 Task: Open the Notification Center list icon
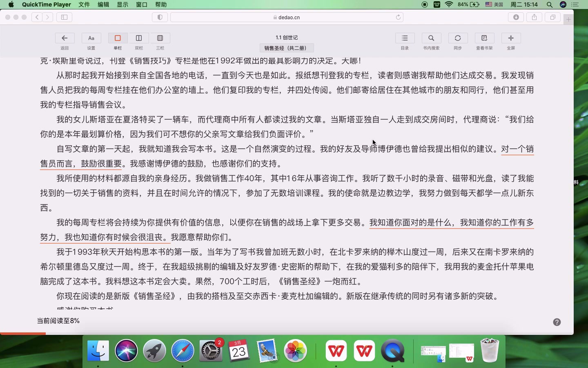[575, 4]
